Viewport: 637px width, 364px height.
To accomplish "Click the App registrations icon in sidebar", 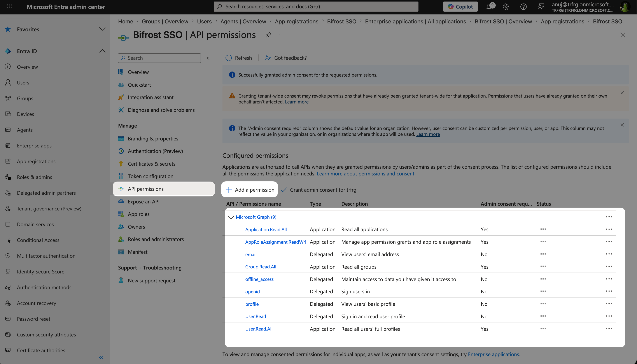I will click(x=8, y=161).
